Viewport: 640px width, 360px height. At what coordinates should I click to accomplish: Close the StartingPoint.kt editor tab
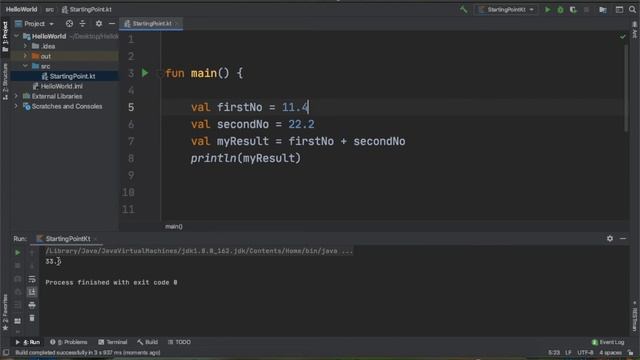[177, 24]
